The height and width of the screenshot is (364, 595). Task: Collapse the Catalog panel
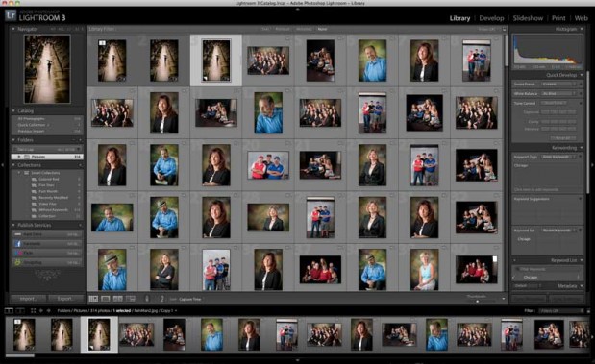click(x=13, y=111)
